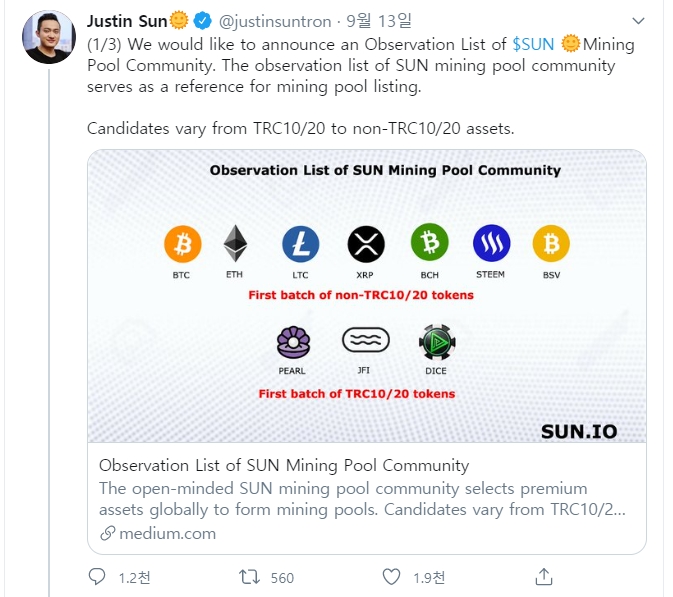Open the $SUN cashtag link
673x597 pixels.
[533, 44]
